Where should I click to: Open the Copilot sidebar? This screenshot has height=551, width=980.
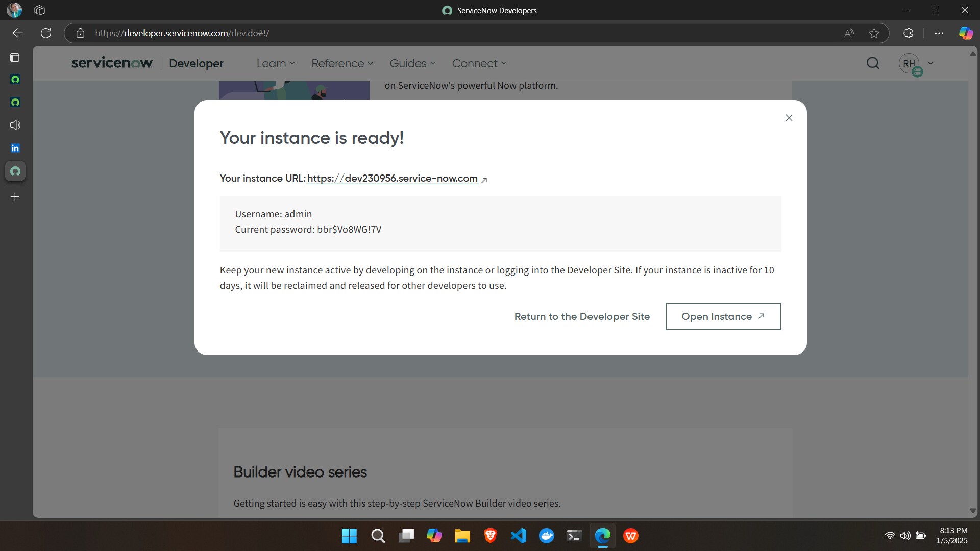(x=966, y=33)
